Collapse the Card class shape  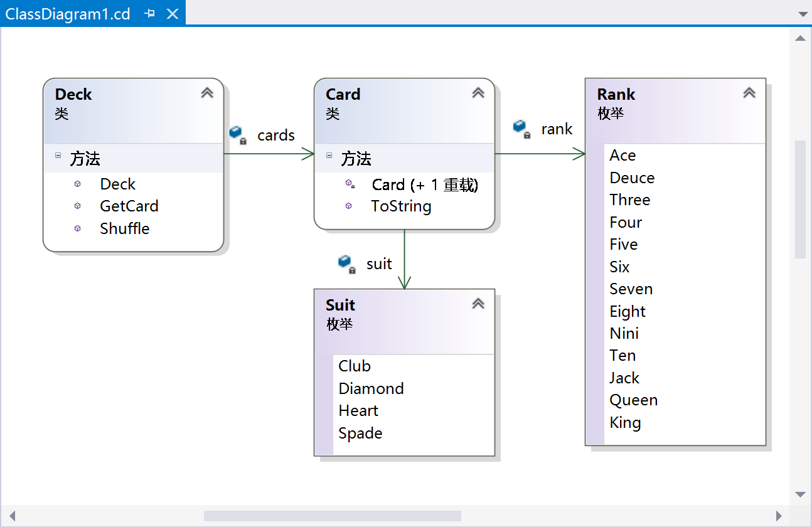pos(478,93)
